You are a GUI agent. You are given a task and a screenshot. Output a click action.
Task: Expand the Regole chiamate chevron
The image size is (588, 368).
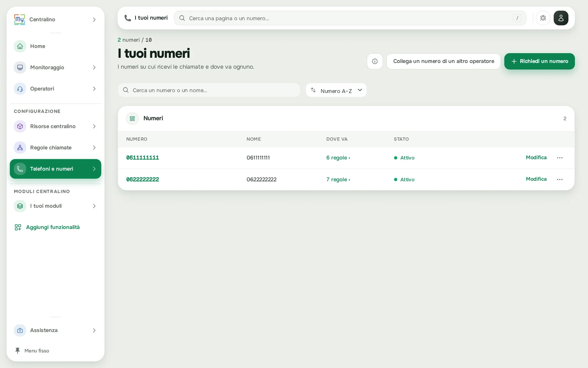94,148
